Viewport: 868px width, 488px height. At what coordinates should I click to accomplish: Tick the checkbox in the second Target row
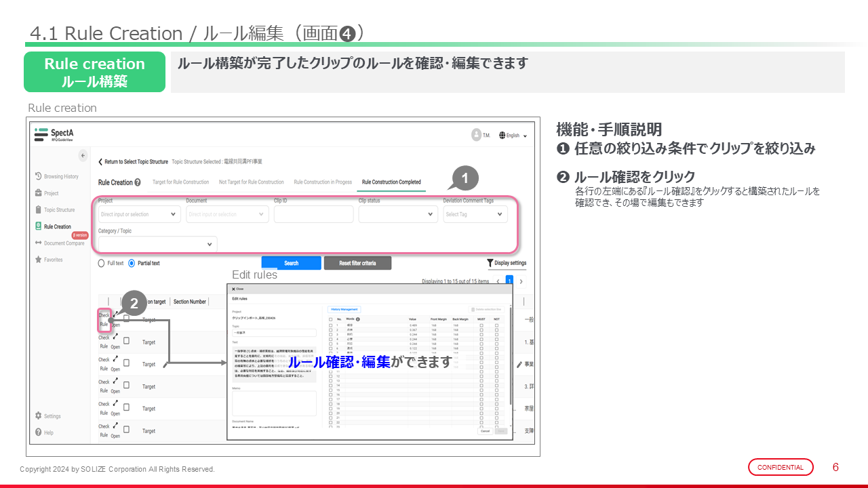(126, 342)
